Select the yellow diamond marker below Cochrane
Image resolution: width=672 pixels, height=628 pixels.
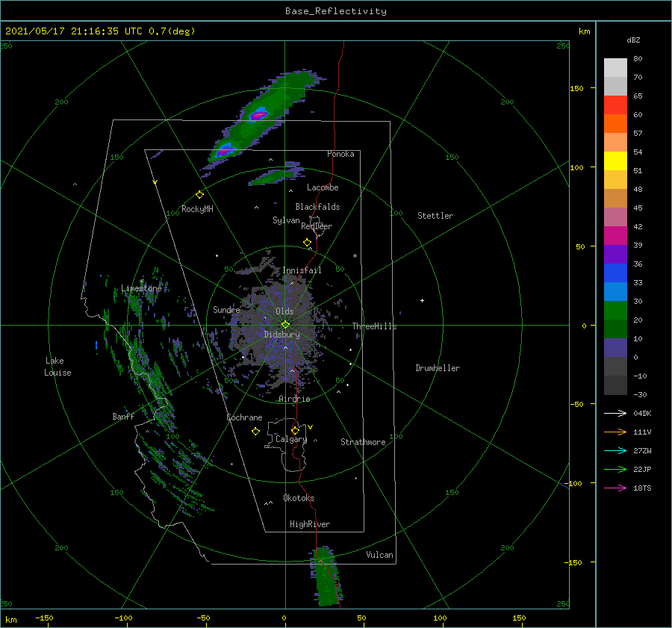[x=255, y=432]
